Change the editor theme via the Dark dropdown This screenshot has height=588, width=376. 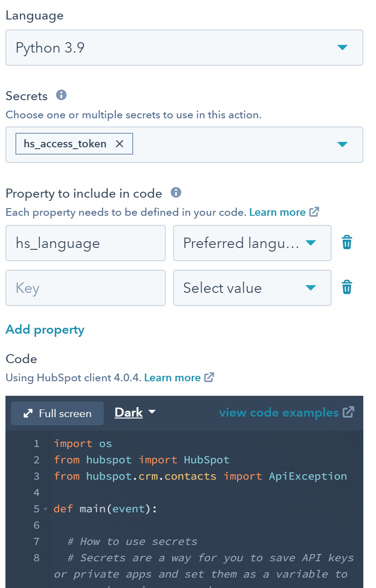[x=135, y=413]
